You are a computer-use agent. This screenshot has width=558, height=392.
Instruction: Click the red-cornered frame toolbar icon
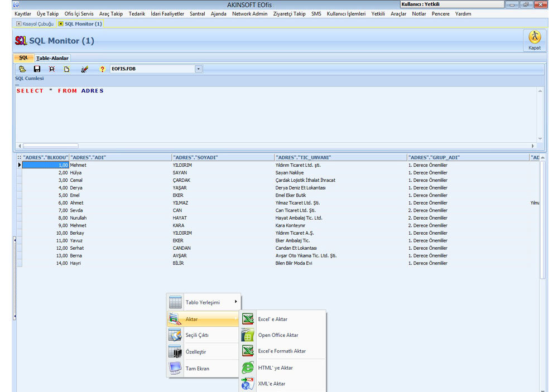tap(52, 69)
